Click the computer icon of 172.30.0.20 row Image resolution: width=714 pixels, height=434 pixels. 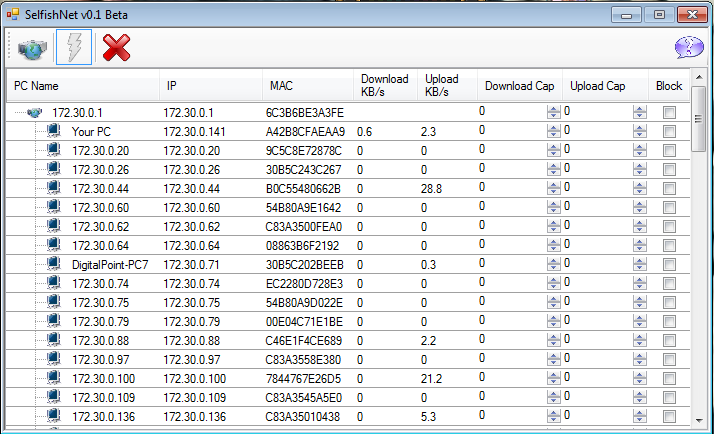pos(54,150)
